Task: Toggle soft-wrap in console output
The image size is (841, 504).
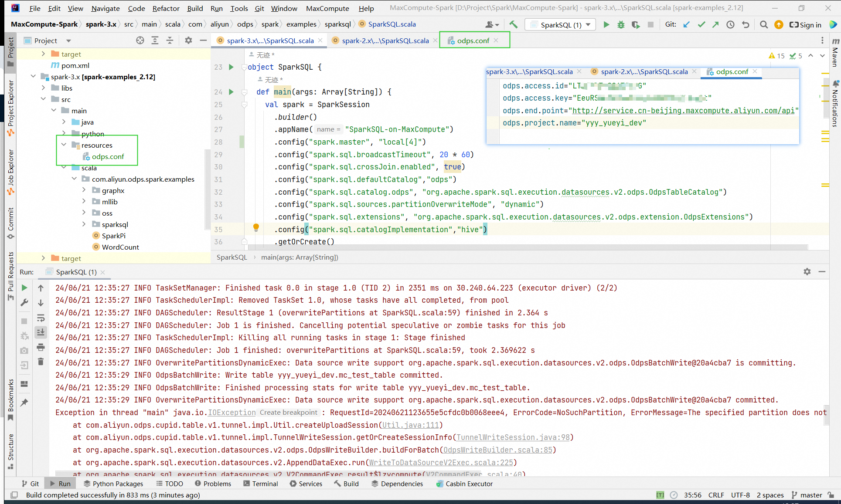Action: 41,318
